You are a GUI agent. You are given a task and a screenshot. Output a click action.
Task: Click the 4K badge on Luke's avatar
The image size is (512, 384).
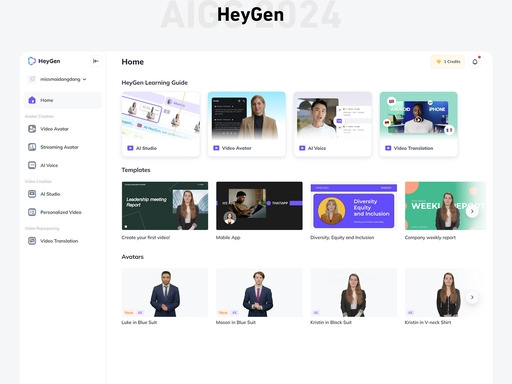pos(140,313)
